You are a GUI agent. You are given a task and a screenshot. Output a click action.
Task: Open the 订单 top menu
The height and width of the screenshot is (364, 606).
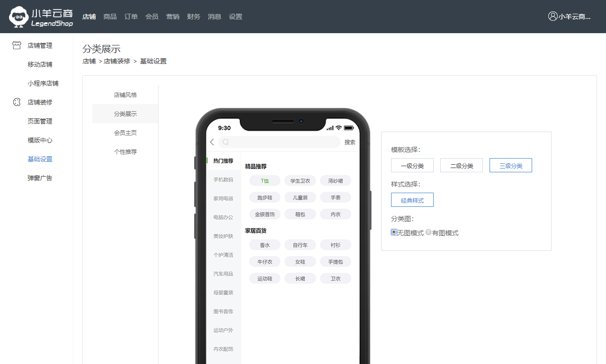click(131, 17)
